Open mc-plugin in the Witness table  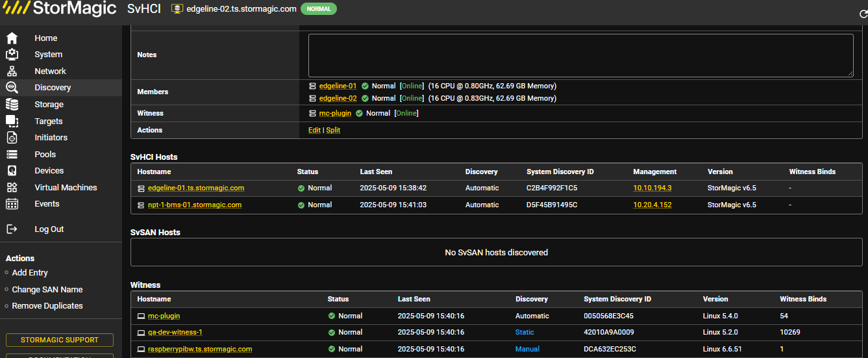point(164,316)
